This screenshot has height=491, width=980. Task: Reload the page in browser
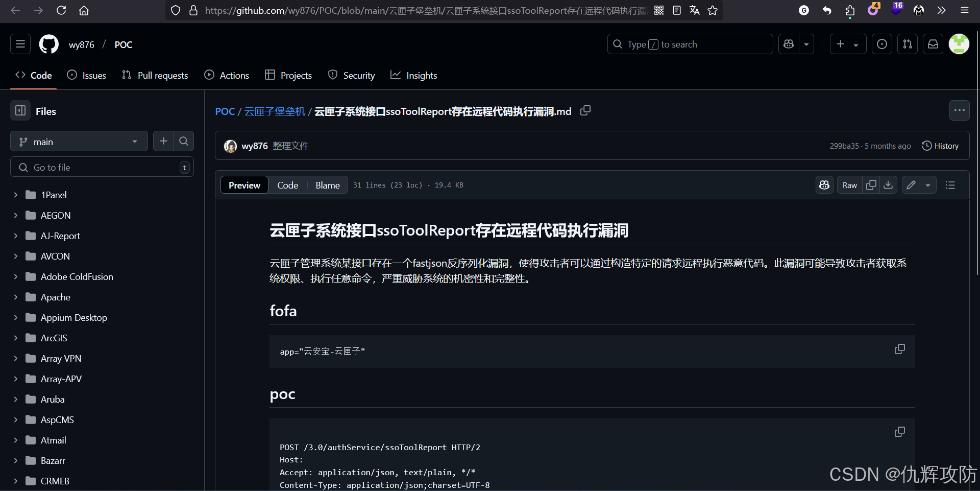coord(61,10)
